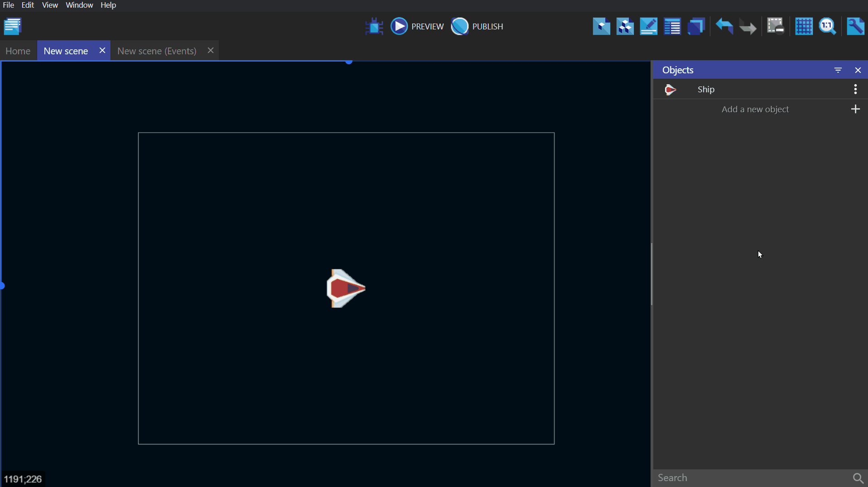Screen dimensions: 868x487
Task: Select the Ship sprite on the canvas
Action: (346, 288)
